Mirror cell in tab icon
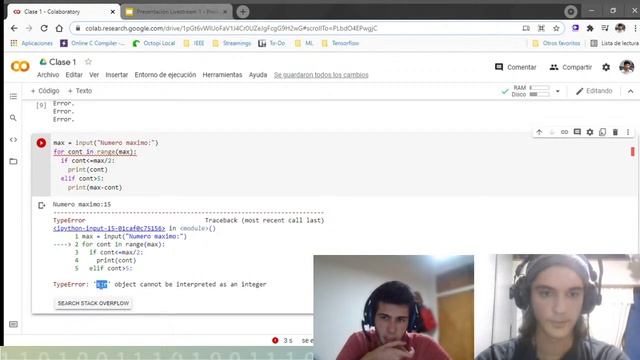Screen dimensions: 640x360 (x=602, y=132)
